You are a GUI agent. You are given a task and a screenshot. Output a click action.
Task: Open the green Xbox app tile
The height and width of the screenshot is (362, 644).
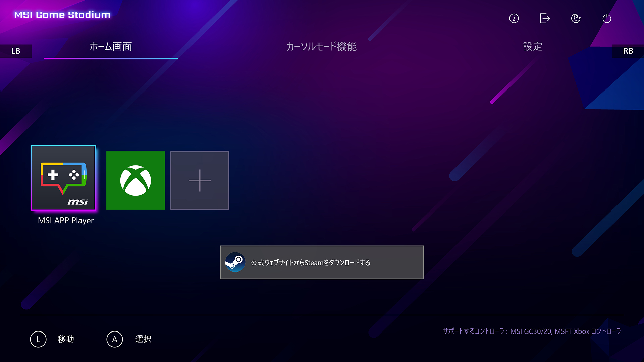click(136, 180)
